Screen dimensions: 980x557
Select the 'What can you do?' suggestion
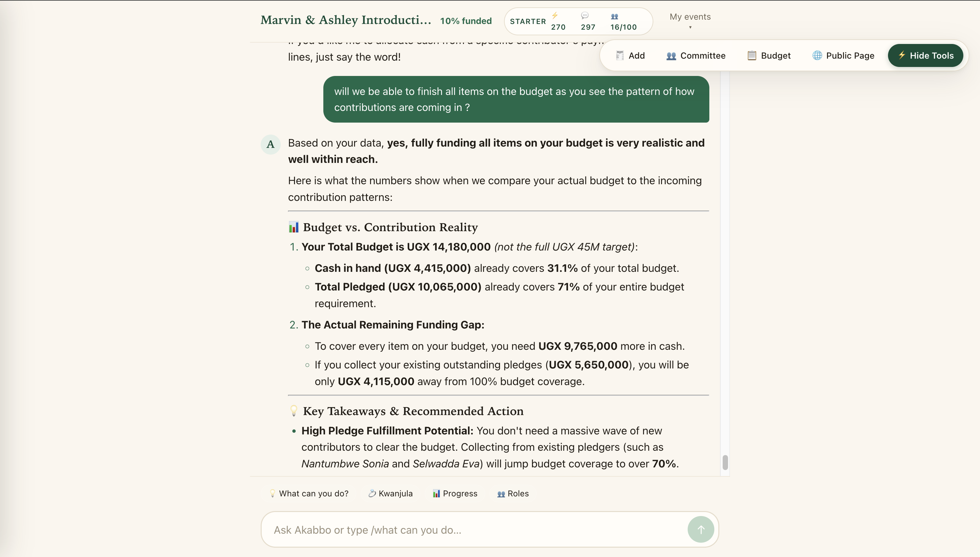309,493
